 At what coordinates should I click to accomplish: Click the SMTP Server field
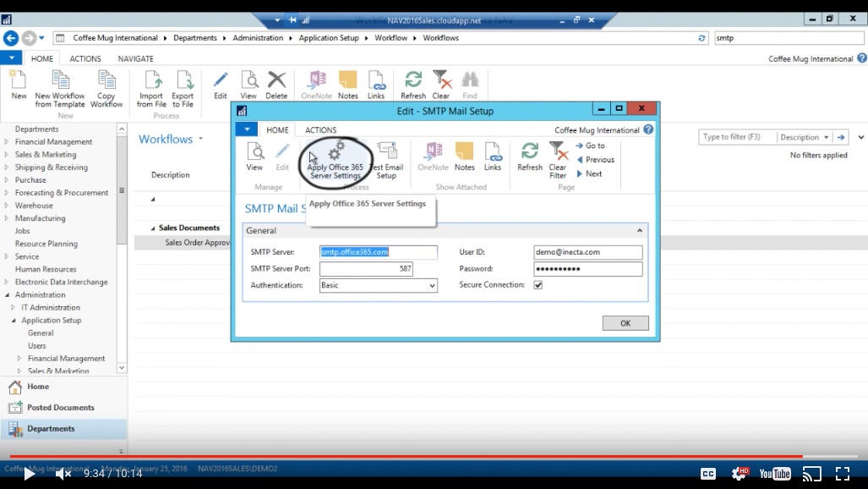click(x=378, y=252)
